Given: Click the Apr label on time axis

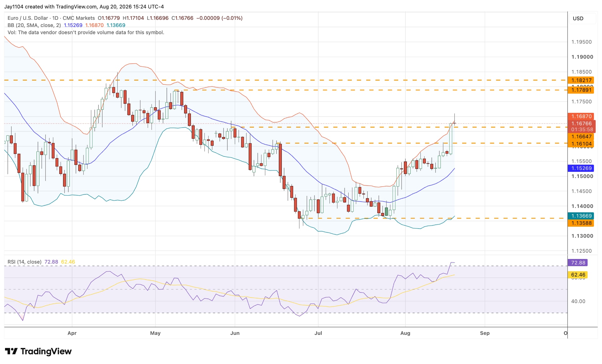Looking at the screenshot, I should click(72, 333).
